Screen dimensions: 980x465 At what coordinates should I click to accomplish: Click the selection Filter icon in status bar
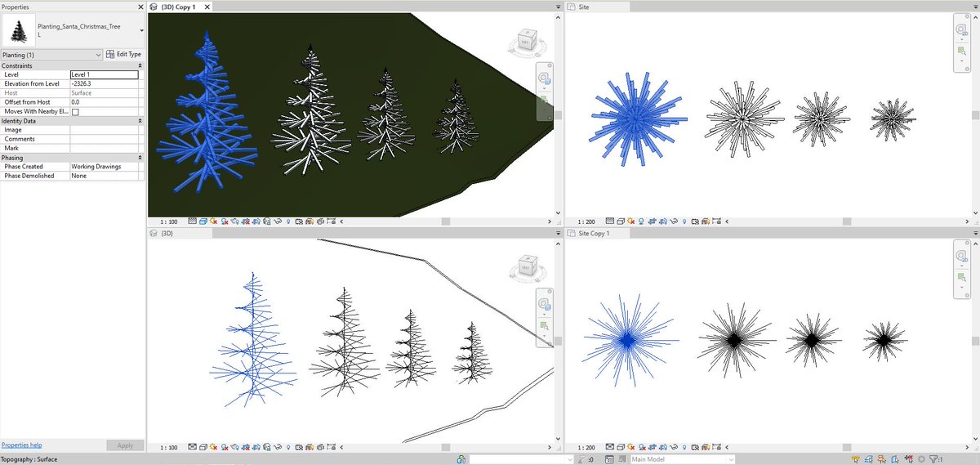coord(933,459)
